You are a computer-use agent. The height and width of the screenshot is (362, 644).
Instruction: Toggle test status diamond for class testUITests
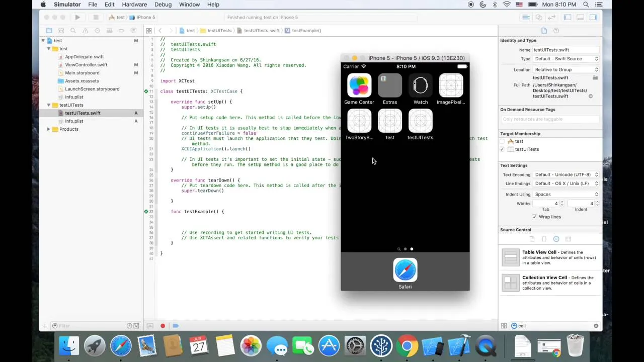pos(146,92)
